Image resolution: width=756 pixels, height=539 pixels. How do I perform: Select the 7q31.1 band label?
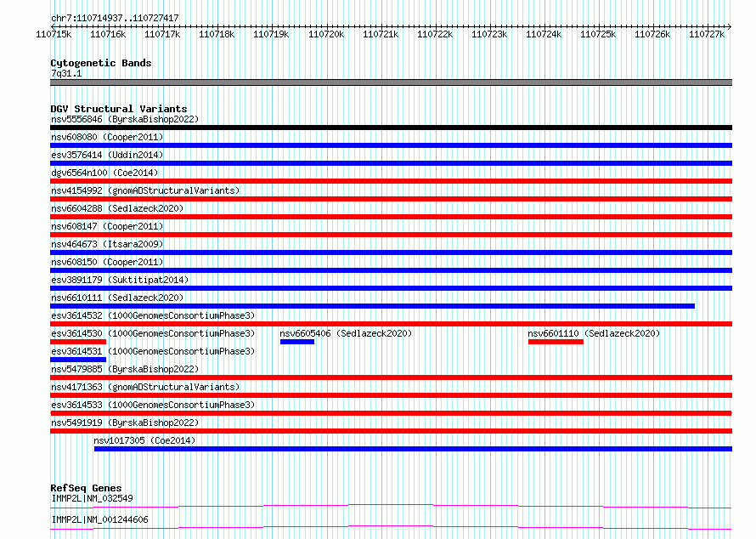pos(66,73)
